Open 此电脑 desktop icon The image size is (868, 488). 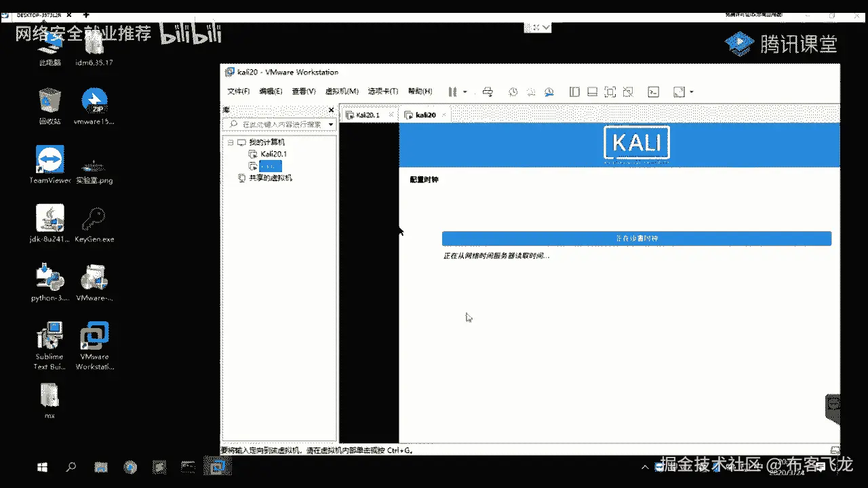point(50,48)
